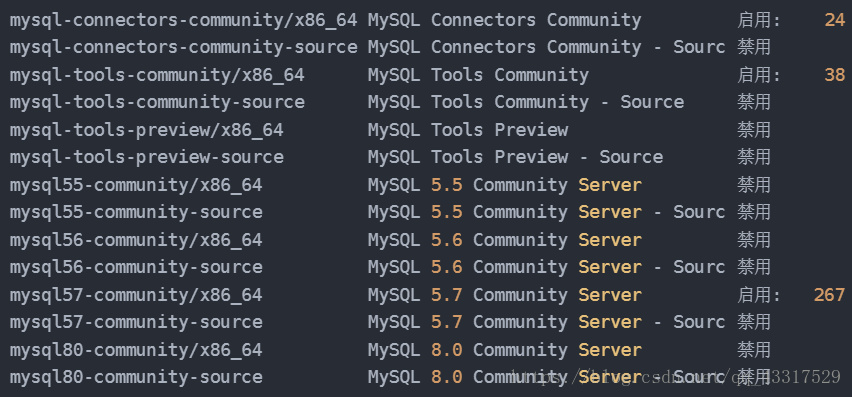Image resolution: width=852 pixels, height=397 pixels.
Task: Click the 禁用 status of mysql-tools-preview/x86_64
Action: tap(754, 130)
